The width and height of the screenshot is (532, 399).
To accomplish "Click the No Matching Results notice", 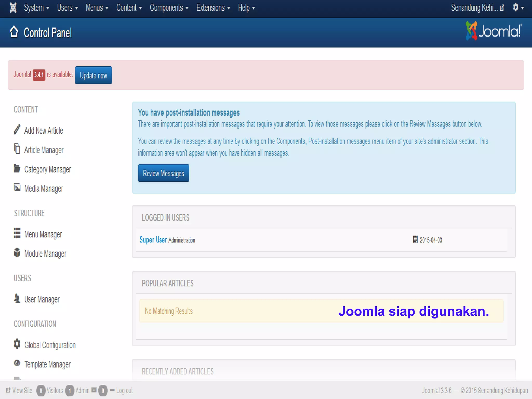I will coord(321,311).
